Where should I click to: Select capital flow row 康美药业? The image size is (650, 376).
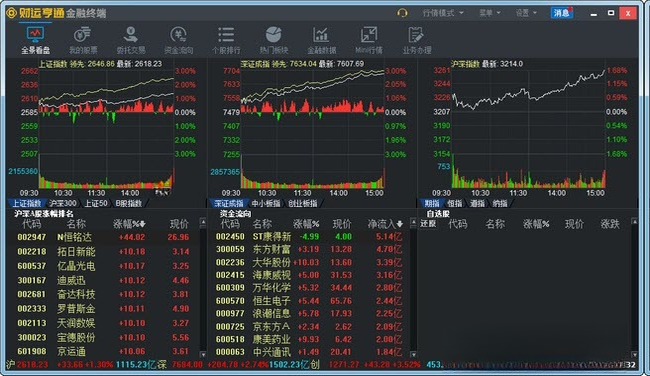(310, 340)
